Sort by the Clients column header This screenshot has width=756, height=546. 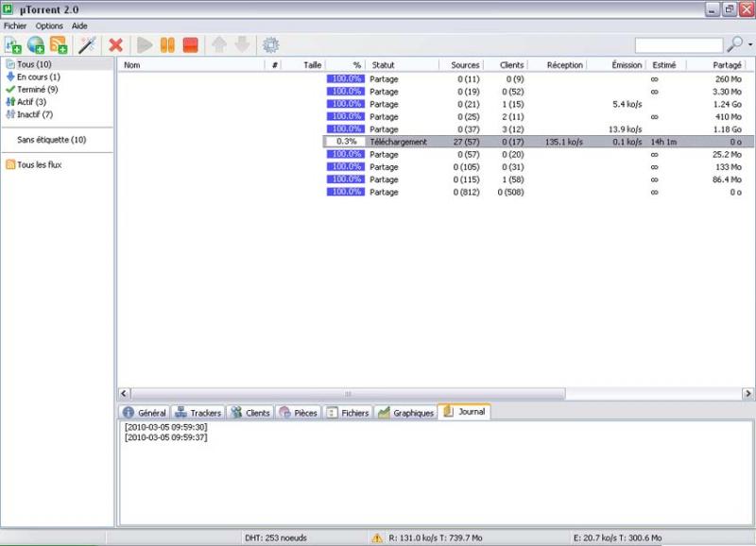tap(507, 65)
